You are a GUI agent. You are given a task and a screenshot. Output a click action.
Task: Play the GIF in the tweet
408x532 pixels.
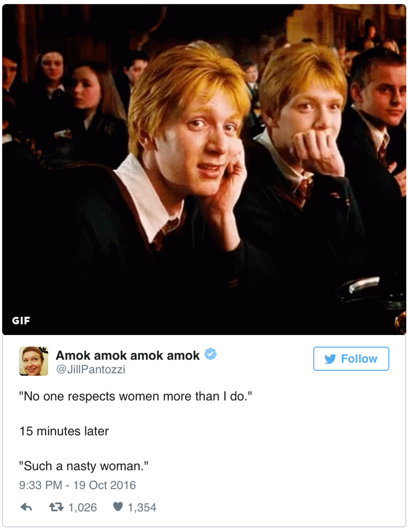click(x=204, y=169)
